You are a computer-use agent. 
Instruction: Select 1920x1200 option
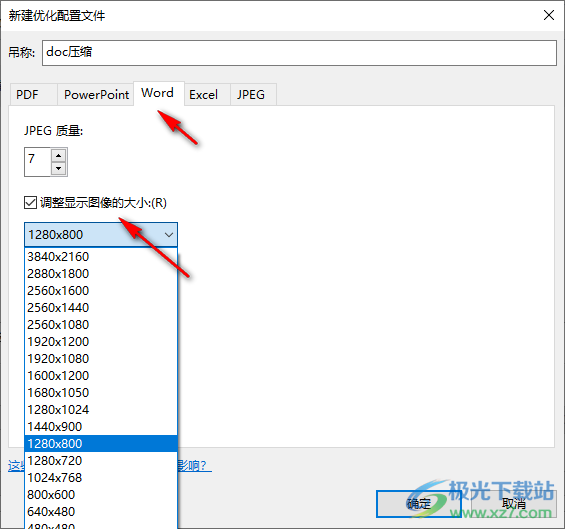coord(101,342)
